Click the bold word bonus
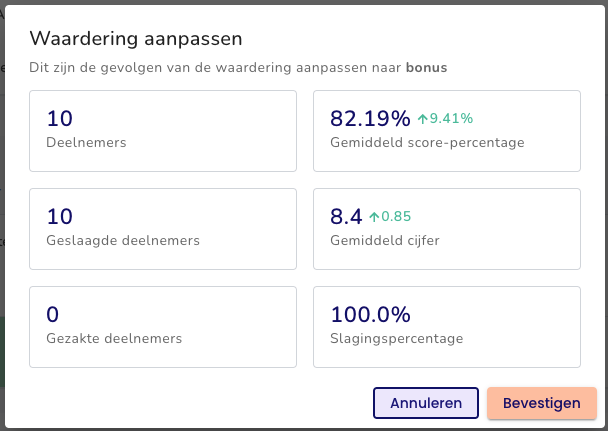This screenshot has width=608, height=431. (427, 67)
